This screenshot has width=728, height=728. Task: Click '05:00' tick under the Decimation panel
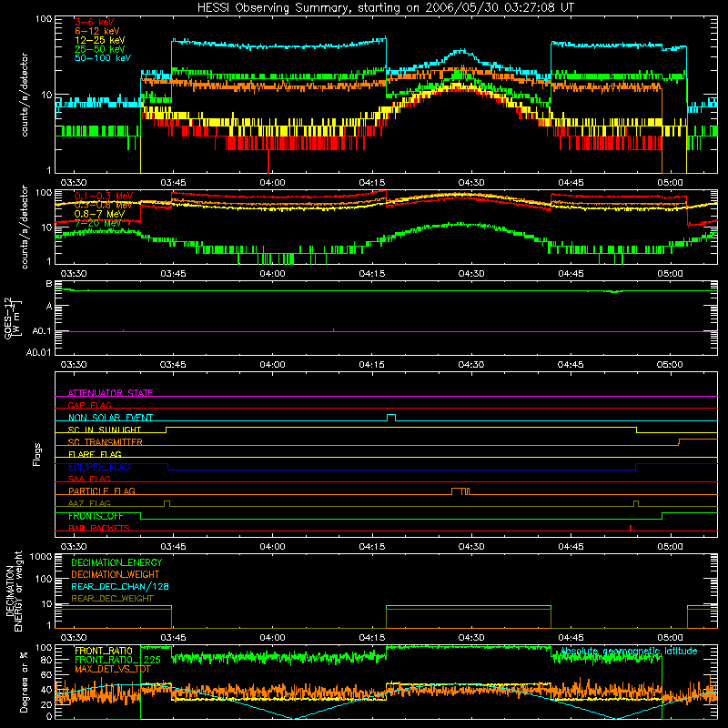point(670,637)
